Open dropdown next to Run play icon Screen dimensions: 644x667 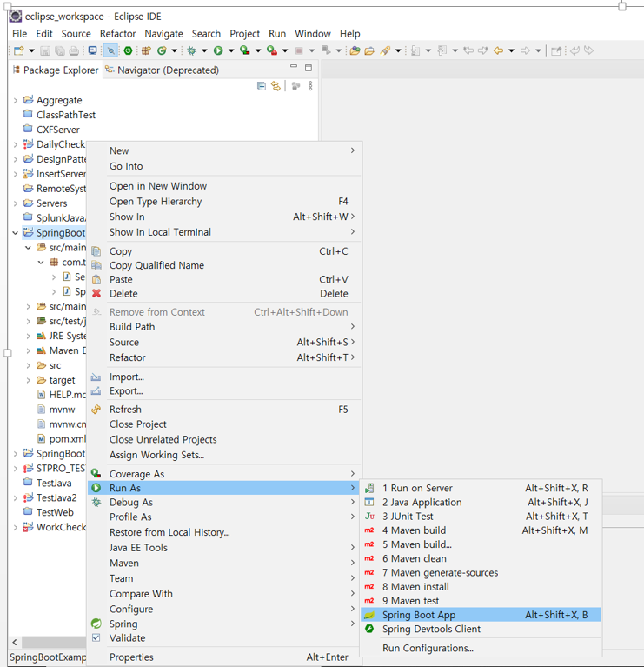pyautogui.click(x=231, y=50)
